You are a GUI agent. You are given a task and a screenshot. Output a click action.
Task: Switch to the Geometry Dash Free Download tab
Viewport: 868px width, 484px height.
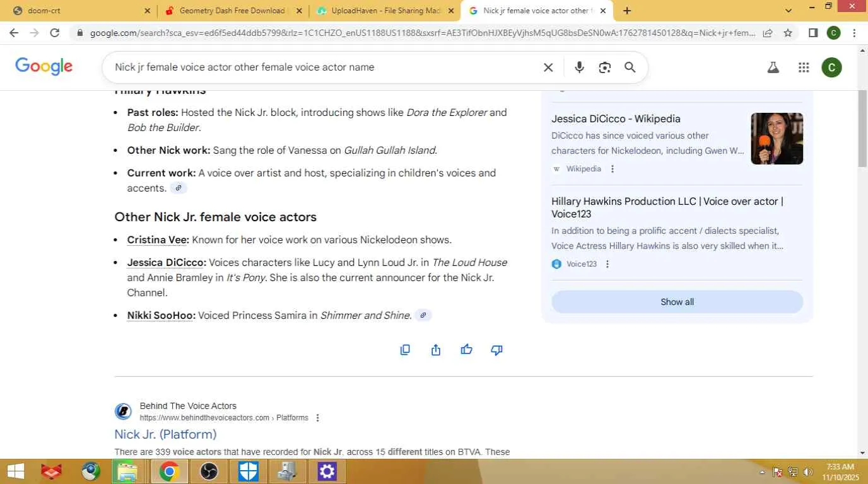pos(233,11)
